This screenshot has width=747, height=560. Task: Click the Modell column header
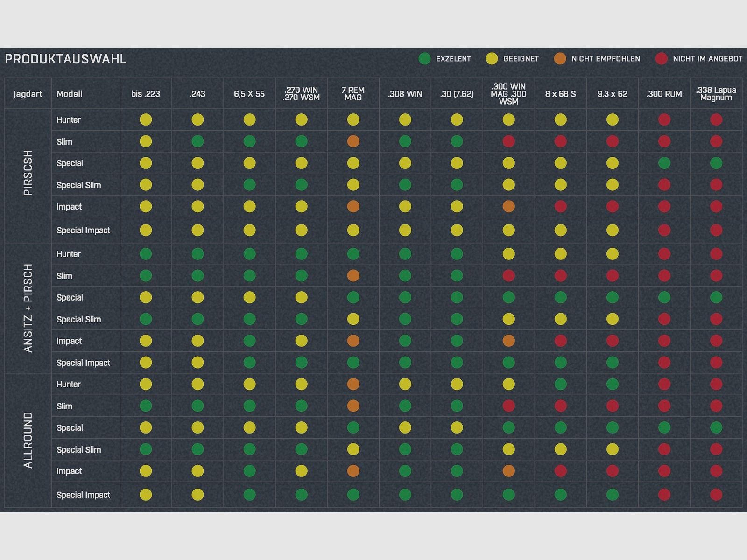[70, 94]
